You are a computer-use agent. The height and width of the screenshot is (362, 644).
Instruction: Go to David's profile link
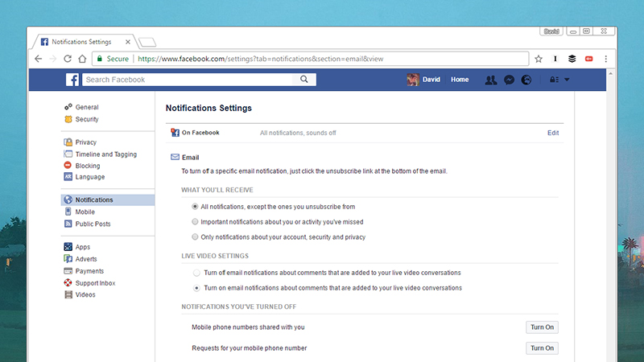tap(431, 80)
